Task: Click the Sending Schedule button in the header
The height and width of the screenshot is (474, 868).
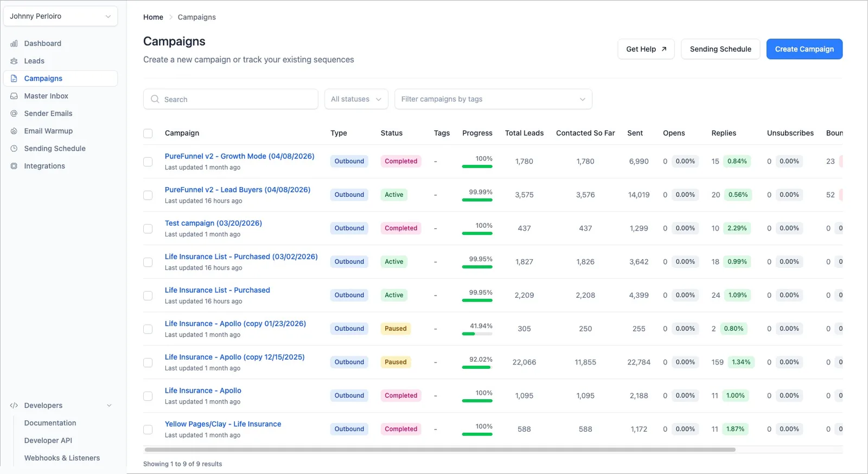Action: (720, 49)
